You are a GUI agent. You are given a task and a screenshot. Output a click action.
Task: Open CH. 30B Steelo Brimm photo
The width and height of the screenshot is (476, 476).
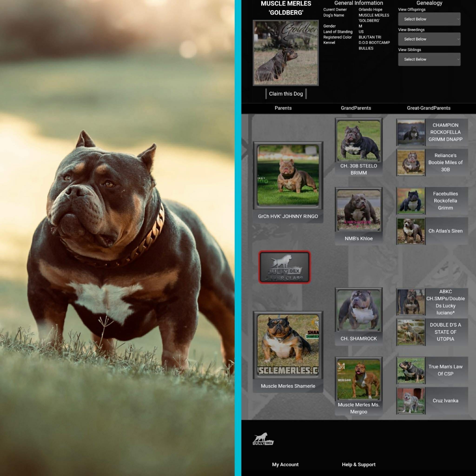359,140
